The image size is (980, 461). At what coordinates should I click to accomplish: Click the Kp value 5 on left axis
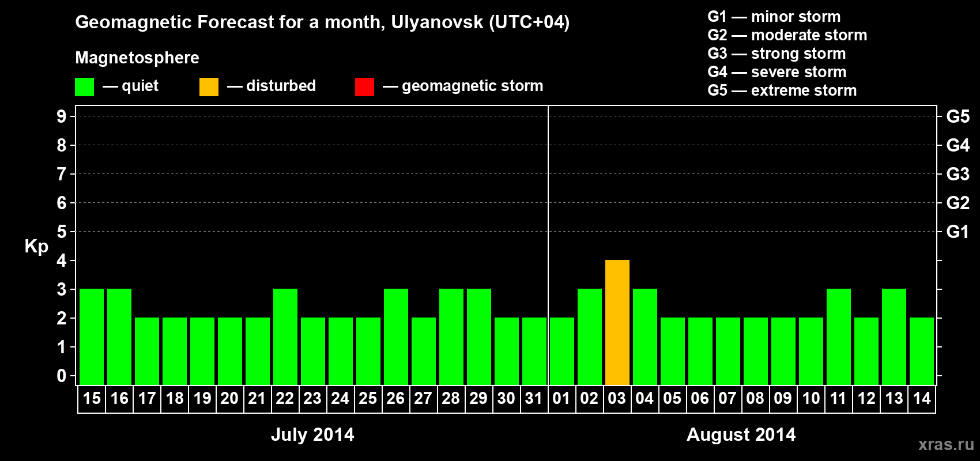[62, 232]
